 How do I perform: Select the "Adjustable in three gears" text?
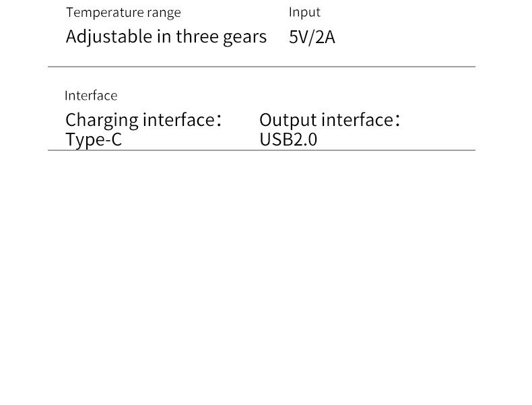(x=166, y=36)
